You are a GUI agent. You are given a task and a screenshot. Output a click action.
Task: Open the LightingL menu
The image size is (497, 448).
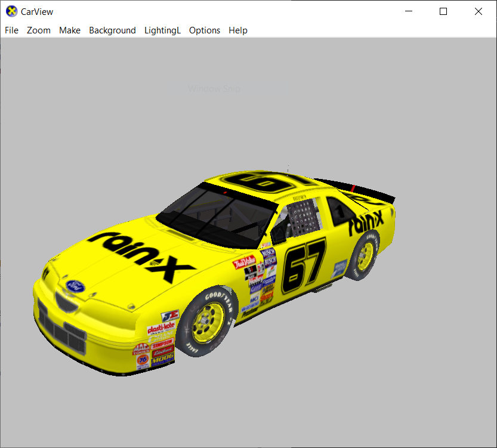[x=162, y=30]
